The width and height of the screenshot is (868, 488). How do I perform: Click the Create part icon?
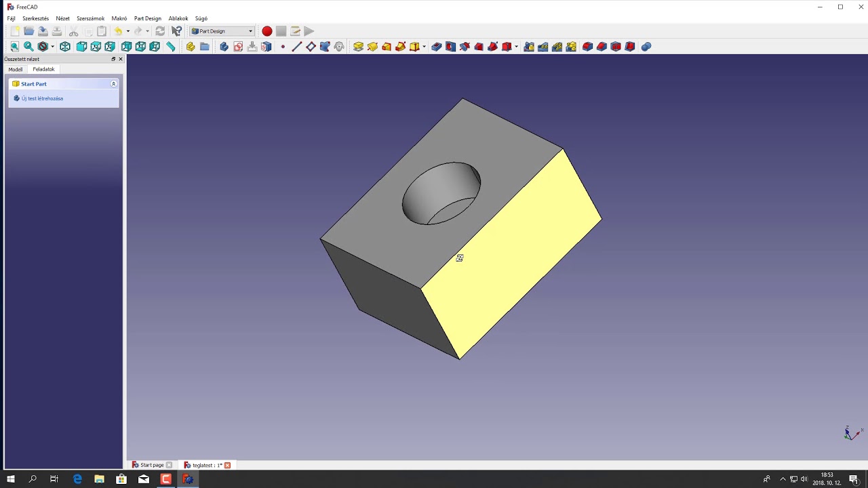coord(191,47)
